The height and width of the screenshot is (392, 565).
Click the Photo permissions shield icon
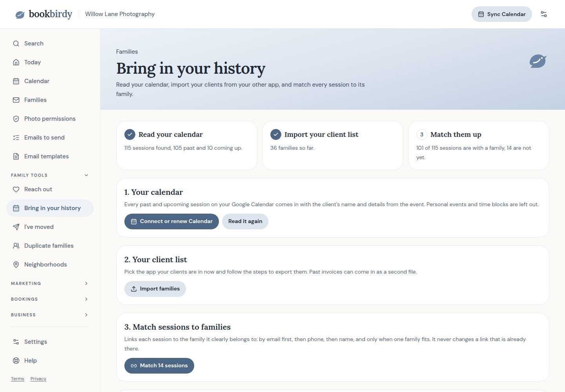(x=16, y=119)
